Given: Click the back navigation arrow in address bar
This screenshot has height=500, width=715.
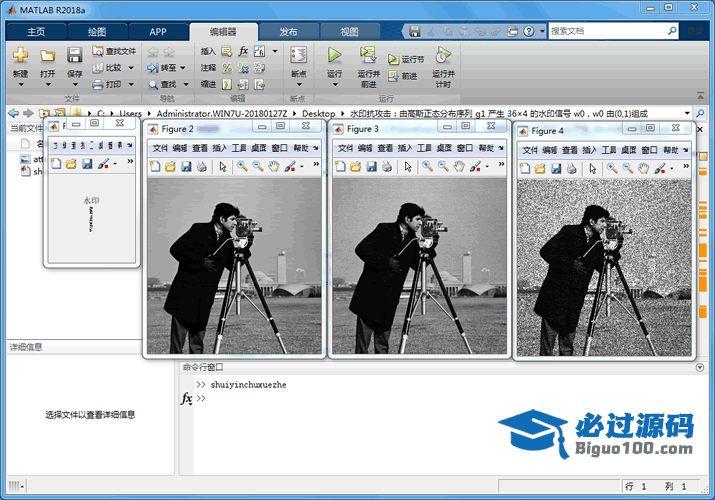Looking at the screenshot, I should [14, 113].
